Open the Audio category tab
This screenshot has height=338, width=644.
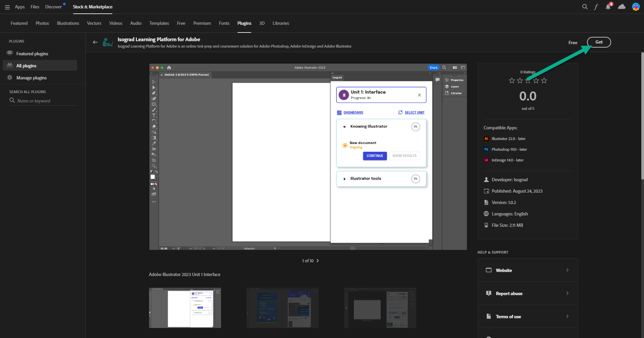pos(136,23)
